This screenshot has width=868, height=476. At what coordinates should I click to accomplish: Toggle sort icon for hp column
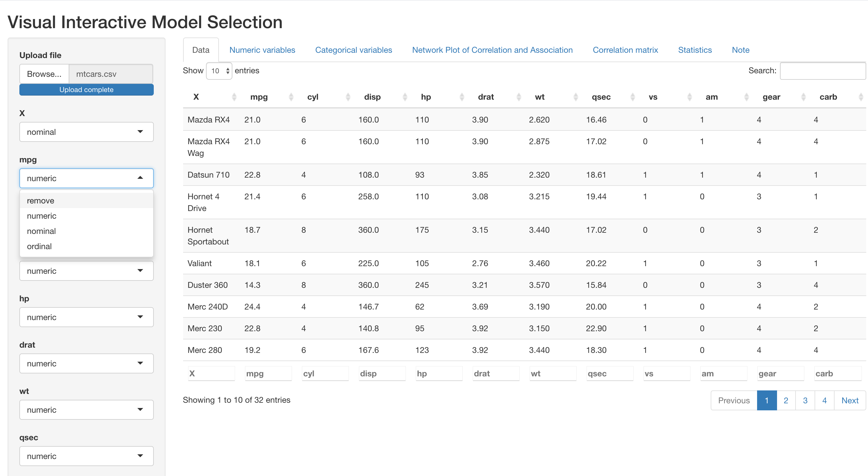coord(462,97)
